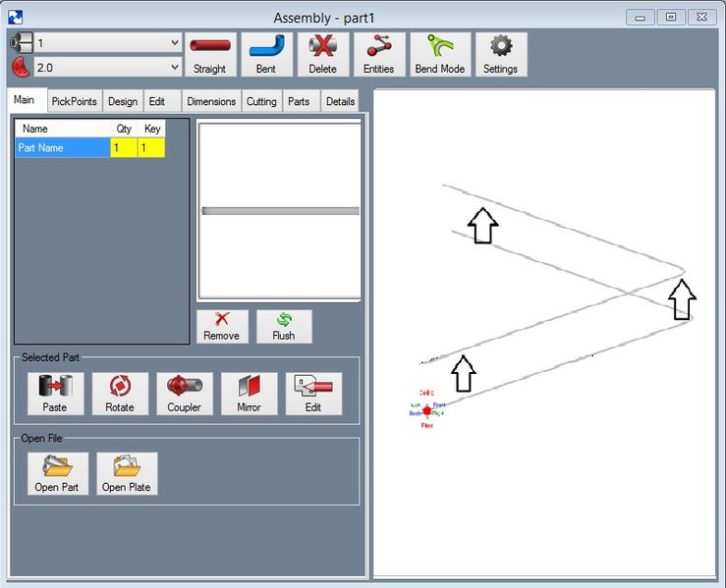Click the Bent tube tool
Viewport: 726px width, 588px height.
point(266,54)
